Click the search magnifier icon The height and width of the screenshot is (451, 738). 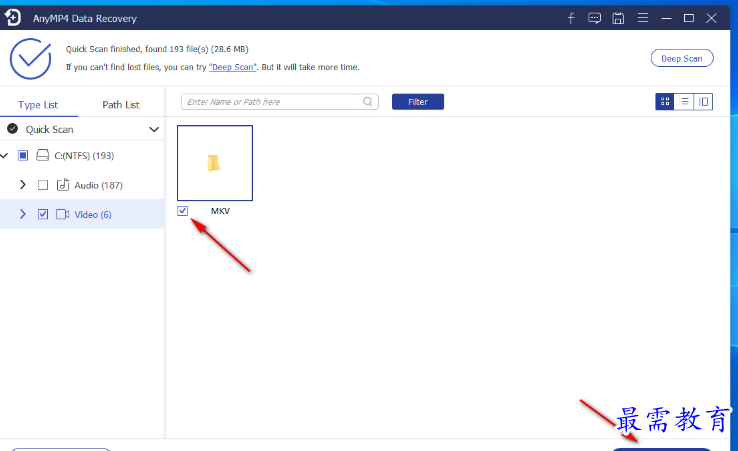tap(368, 102)
